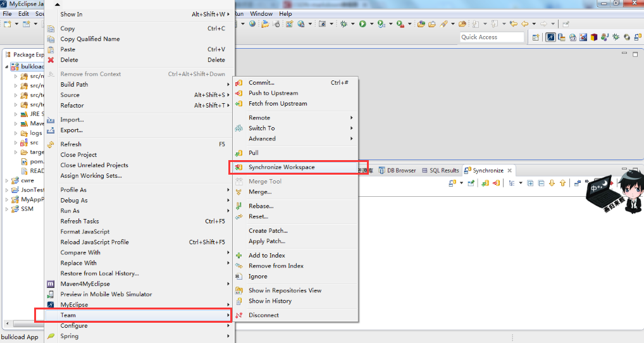The image size is (644, 343).
Task: Expand the SSM project node
Action: (7, 209)
